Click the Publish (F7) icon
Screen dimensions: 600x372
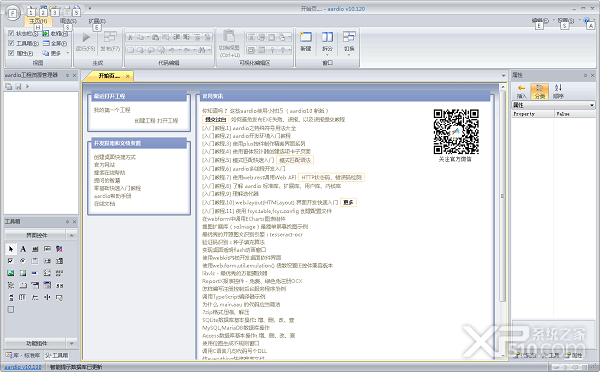(x=110, y=37)
